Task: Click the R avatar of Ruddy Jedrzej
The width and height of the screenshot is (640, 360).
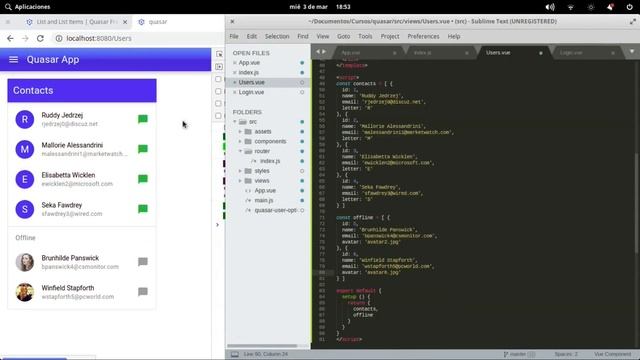Action: point(25,119)
